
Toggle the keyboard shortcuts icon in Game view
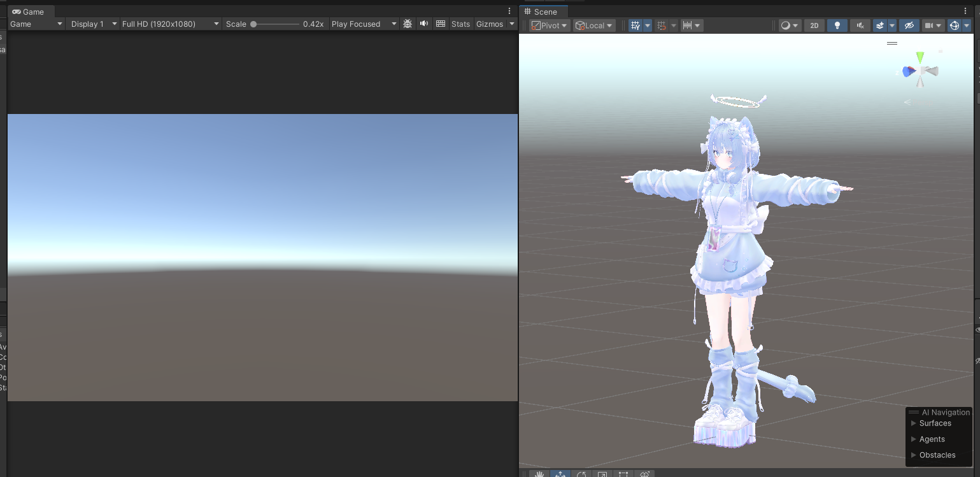(x=441, y=24)
